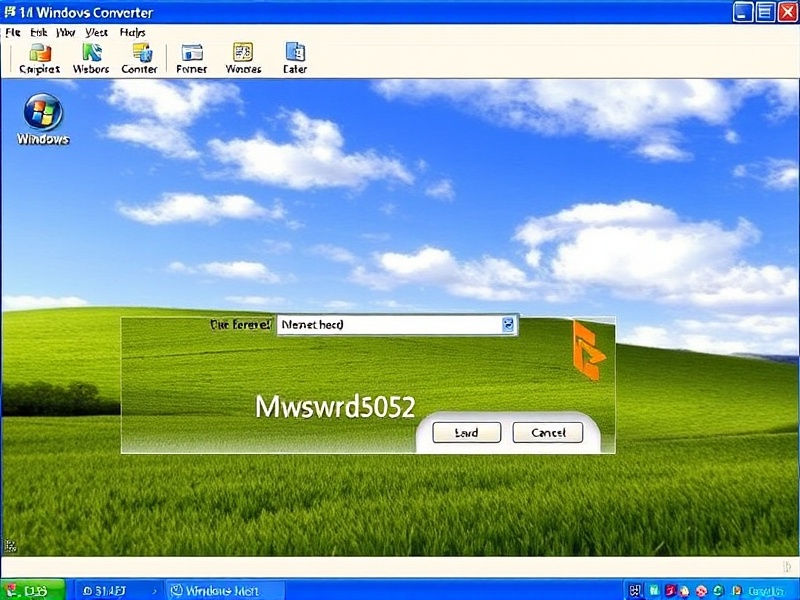Select the first taskbar item next to Start

click(x=118, y=591)
